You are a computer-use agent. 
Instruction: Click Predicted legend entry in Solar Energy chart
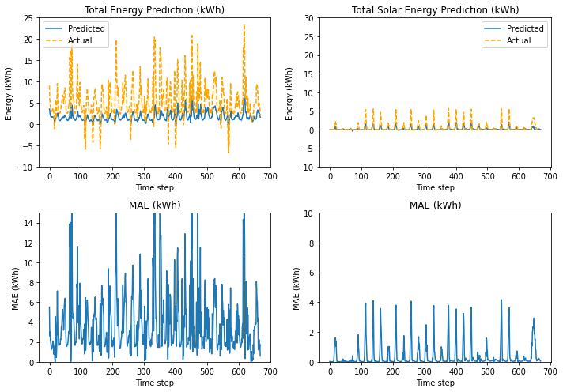pyautogui.click(x=525, y=28)
